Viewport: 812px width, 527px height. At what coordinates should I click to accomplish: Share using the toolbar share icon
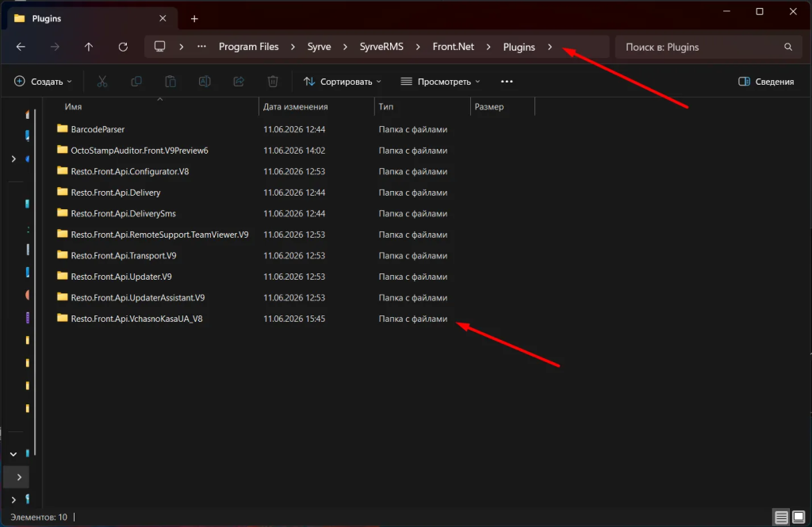click(239, 82)
